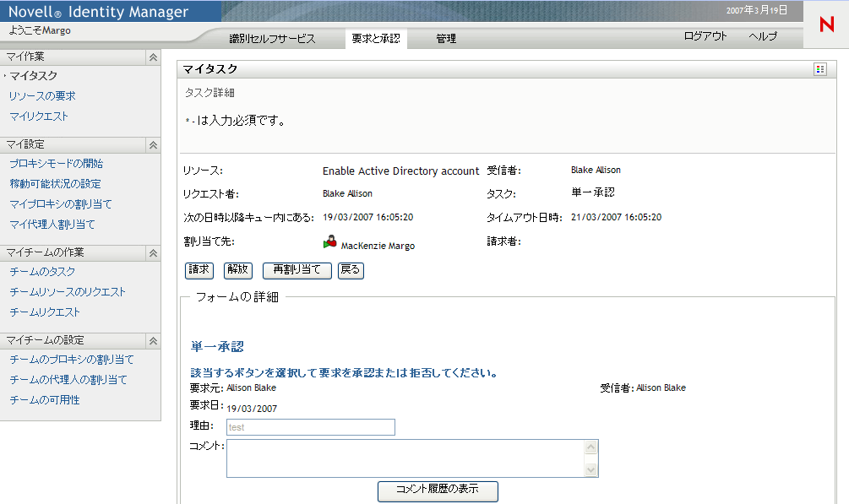Viewport: 849px width, 504px height.
Task: Click the queue date 19/03/2007 16:05:20
Action: click(367, 217)
